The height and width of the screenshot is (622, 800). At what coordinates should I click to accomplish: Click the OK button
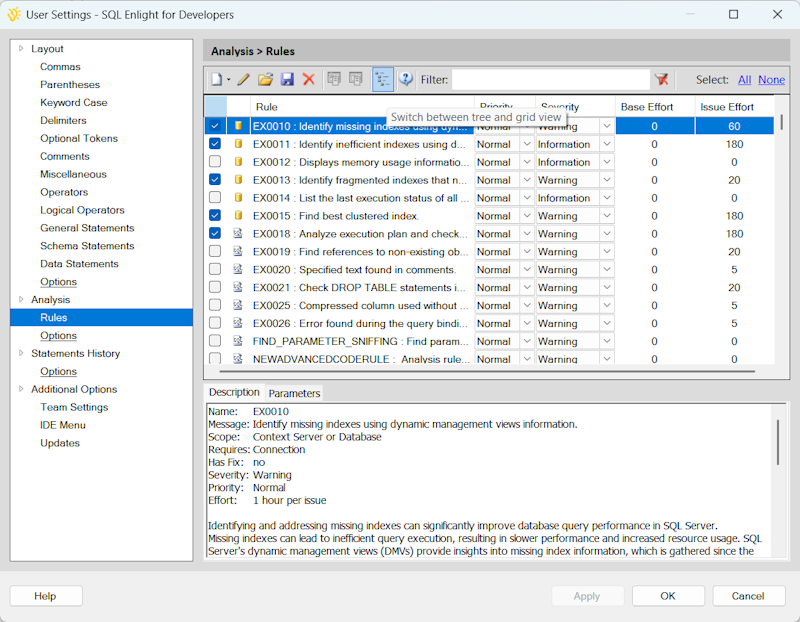click(668, 596)
